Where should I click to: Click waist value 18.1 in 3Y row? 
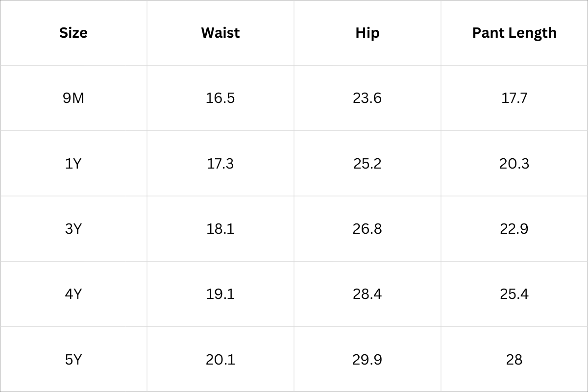click(x=220, y=229)
